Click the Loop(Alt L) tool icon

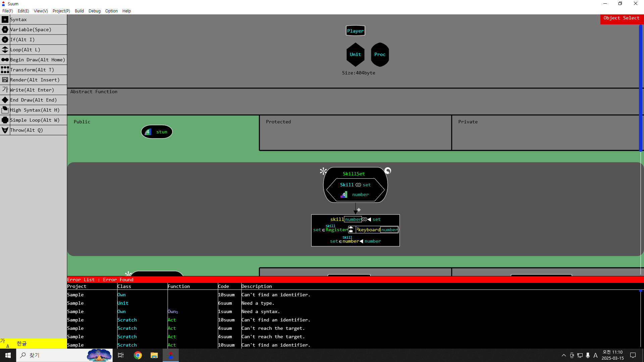click(5, 50)
